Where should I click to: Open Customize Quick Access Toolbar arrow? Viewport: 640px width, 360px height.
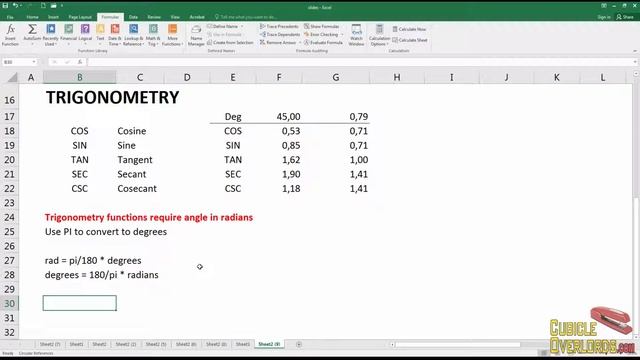pos(62,6)
